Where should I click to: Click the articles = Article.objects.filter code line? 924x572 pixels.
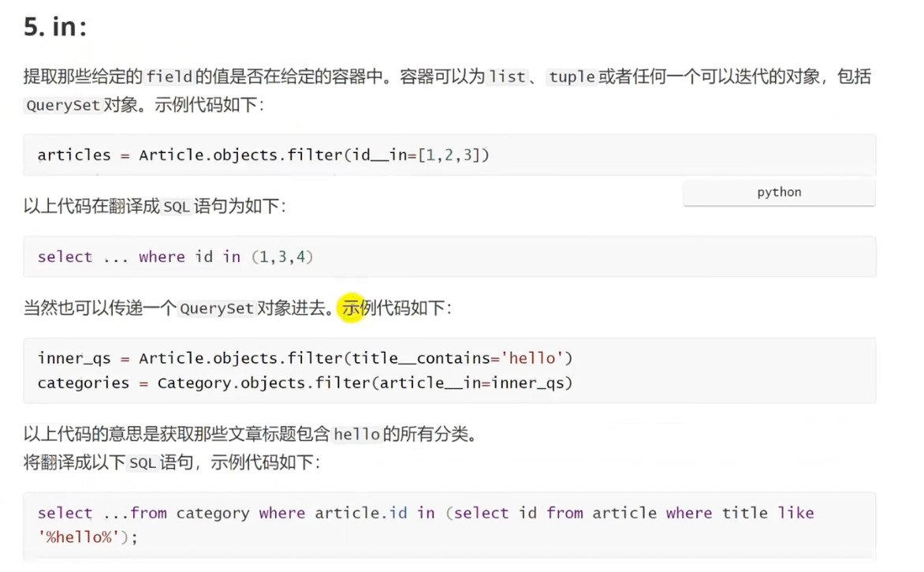coord(263,155)
